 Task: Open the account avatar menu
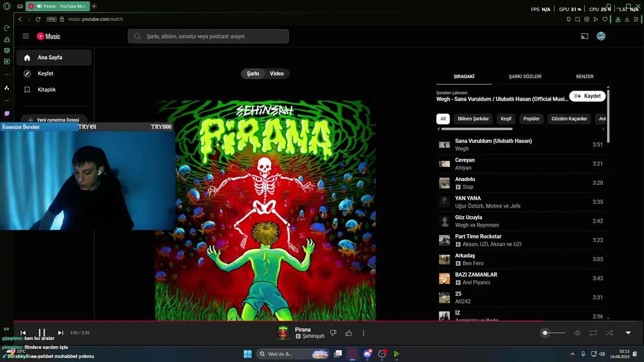pos(601,36)
